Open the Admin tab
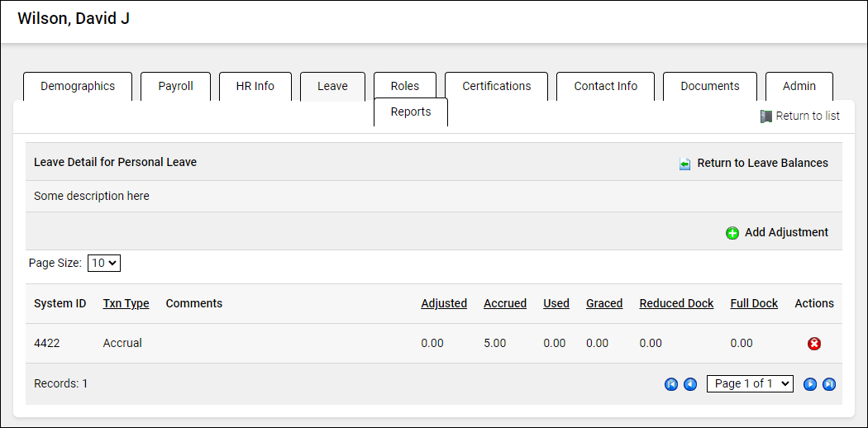Screen dimensions: 868x428 click(799, 86)
